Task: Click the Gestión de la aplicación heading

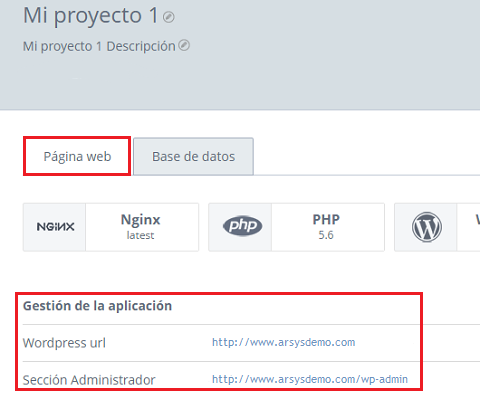Action: point(97,306)
